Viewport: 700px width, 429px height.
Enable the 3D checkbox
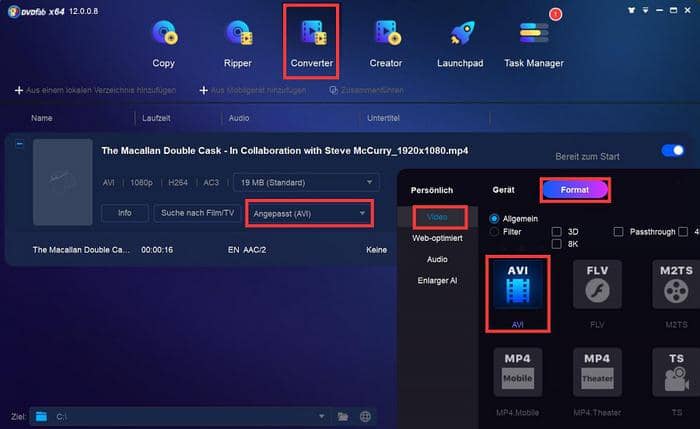click(556, 232)
